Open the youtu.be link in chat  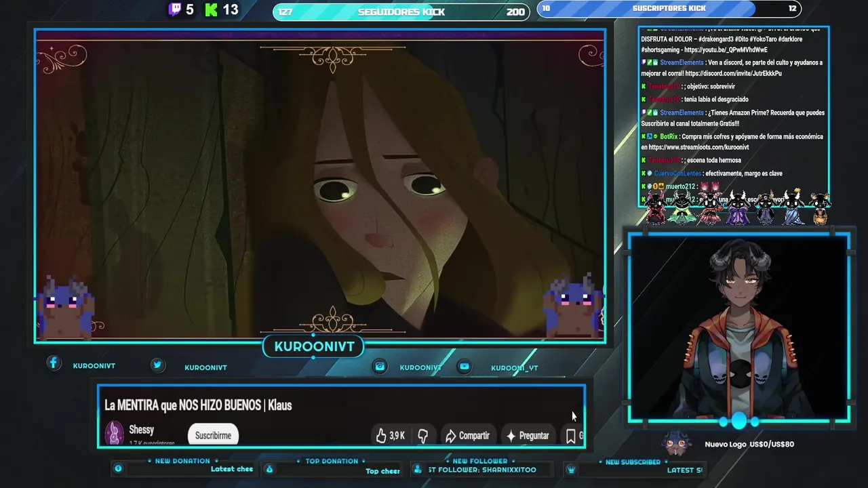point(726,49)
